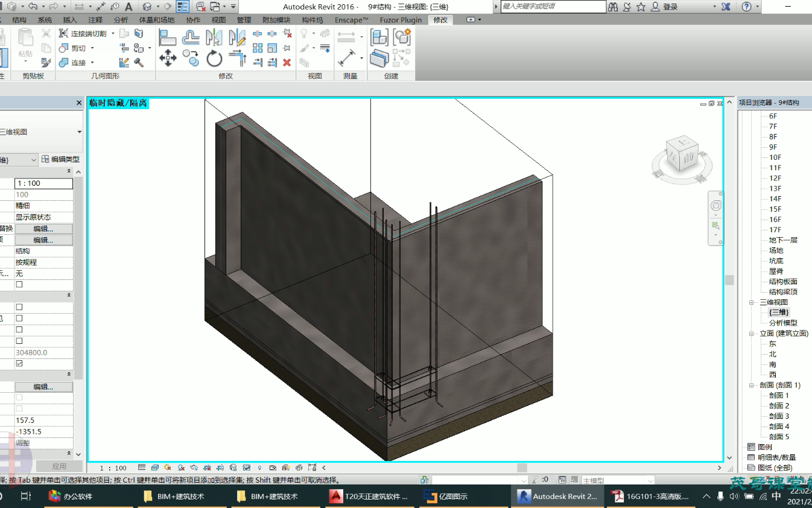Uncheck the checked checkbox below 304800.0
The image size is (812, 508).
tap(19, 363)
